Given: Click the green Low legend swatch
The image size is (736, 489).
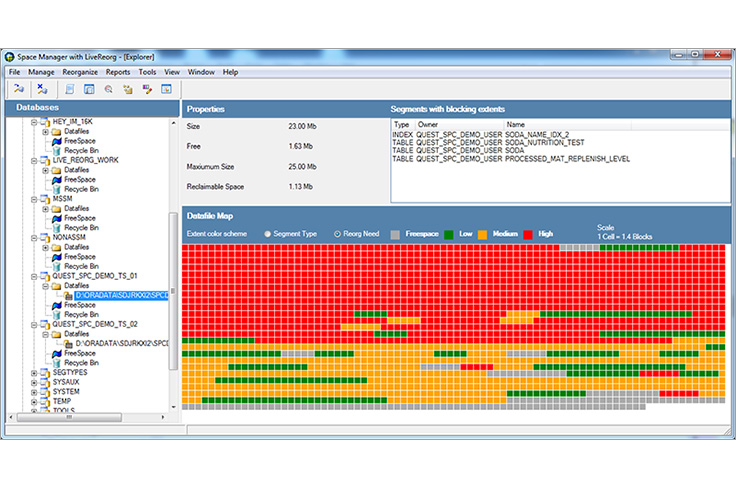Looking at the screenshot, I should pyautogui.click(x=449, y=234).
